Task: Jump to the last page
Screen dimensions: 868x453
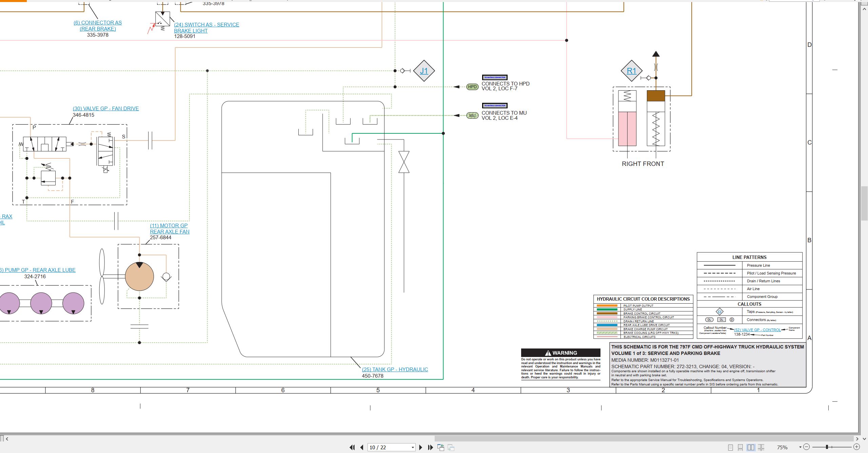Action: click(431, 447)
